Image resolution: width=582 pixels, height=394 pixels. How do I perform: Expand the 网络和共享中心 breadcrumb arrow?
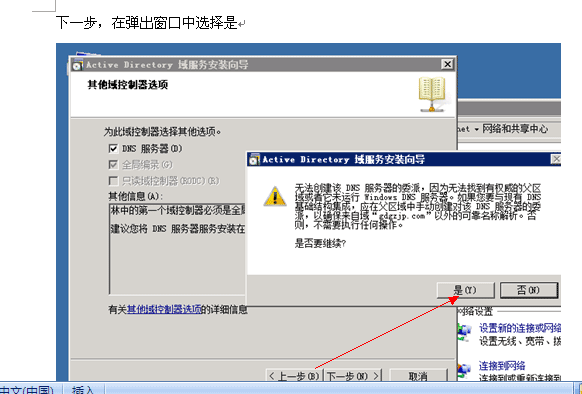(x=476, y=129)
